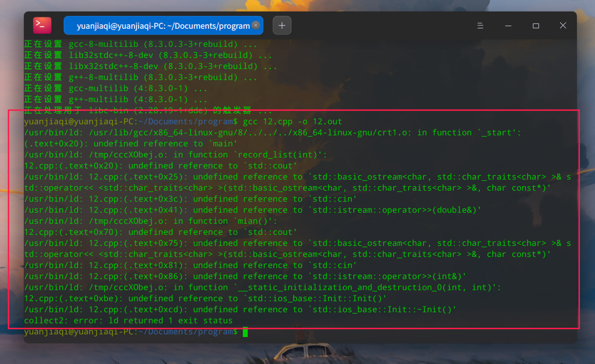
Task: Click the '12.cpp:(.text+0x75)' error line
Action: click(297, 249)
